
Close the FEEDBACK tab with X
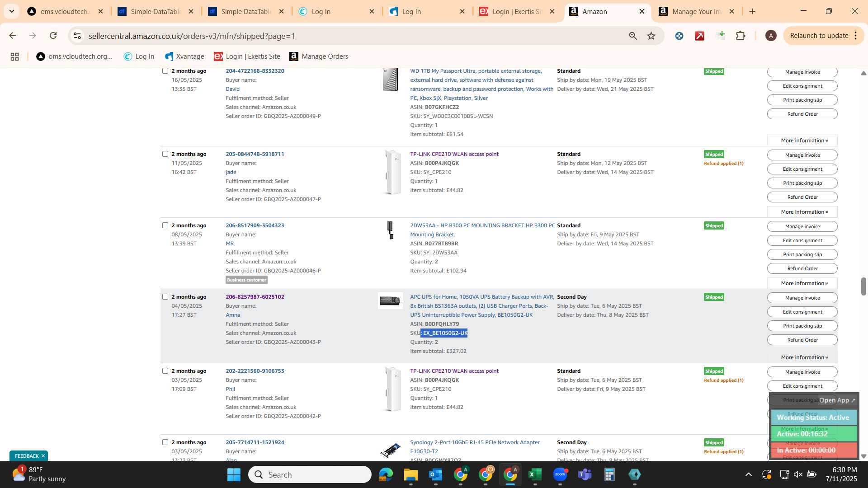point(43,456)
